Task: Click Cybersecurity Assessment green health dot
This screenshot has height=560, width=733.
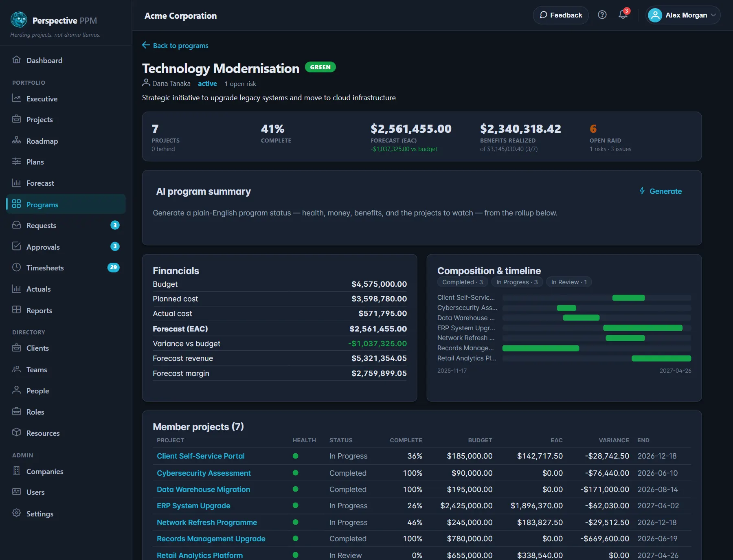Action: click(x=296, y=473)
